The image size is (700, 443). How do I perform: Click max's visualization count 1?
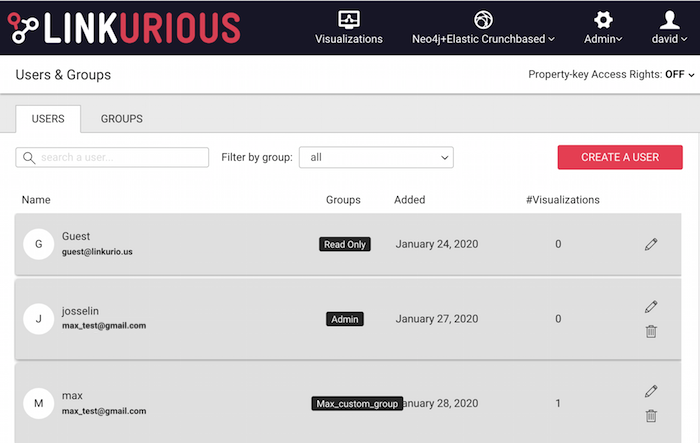[x=558, y=403]
